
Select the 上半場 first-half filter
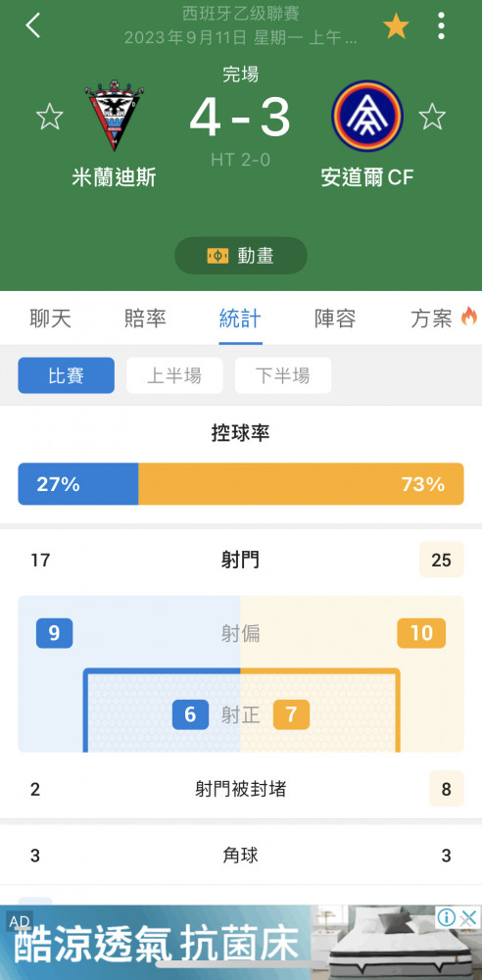coord(174,375)
